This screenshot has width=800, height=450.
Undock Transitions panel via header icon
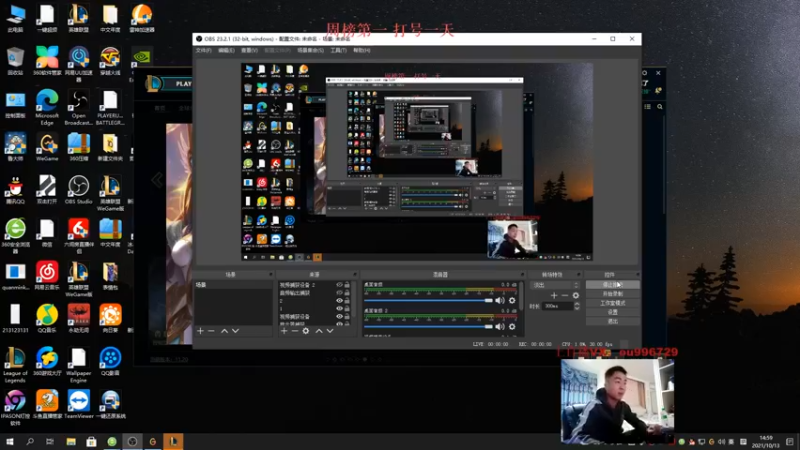(578, 274)
